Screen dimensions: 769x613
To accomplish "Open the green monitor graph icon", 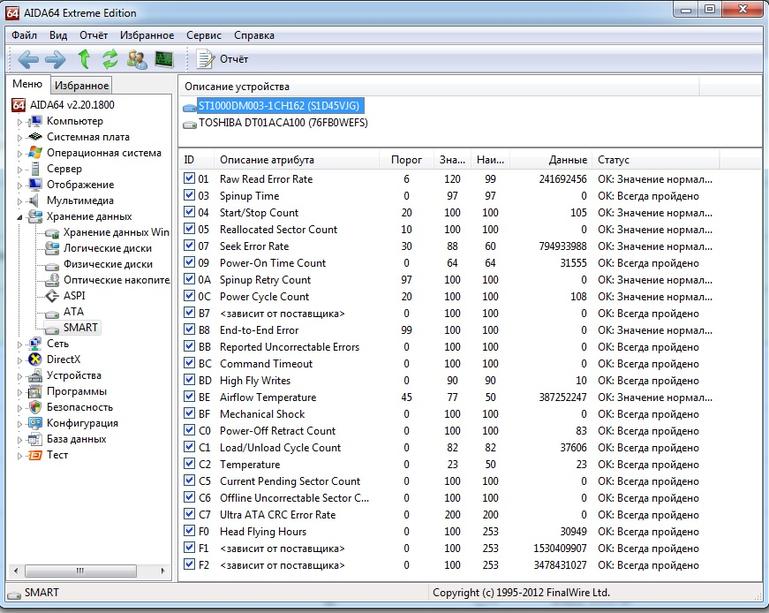I will coord(164,59).
